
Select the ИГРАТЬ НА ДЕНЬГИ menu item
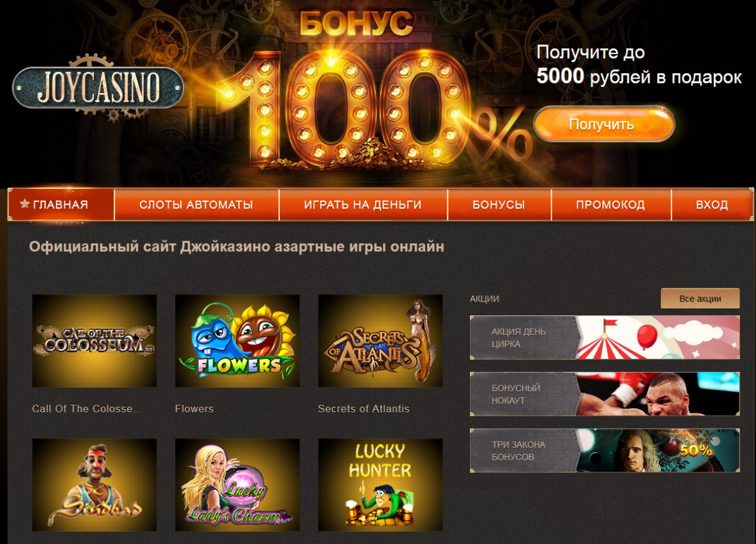(363, 205)
